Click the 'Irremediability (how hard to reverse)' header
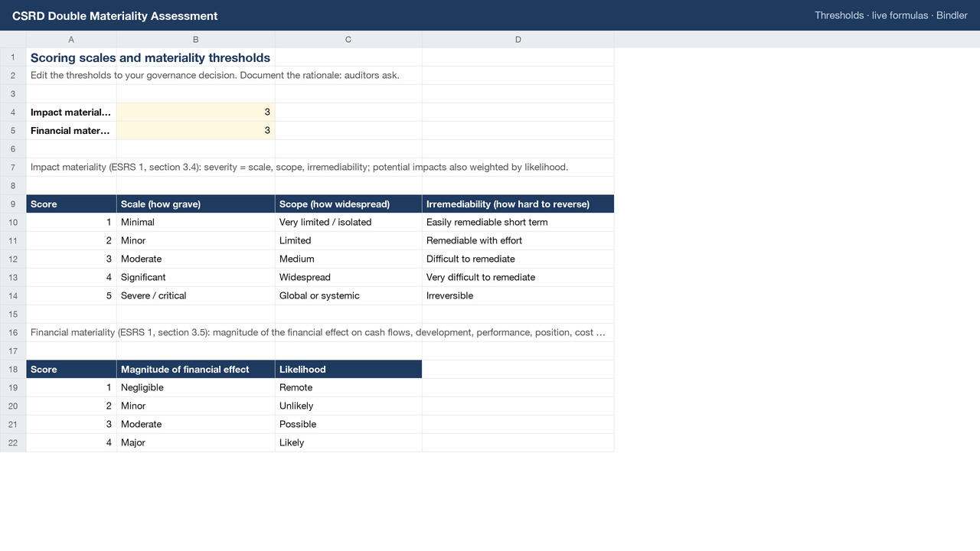The height and width of the screenshot is (551, 980). pyautogui.click(x=518, y=204)
